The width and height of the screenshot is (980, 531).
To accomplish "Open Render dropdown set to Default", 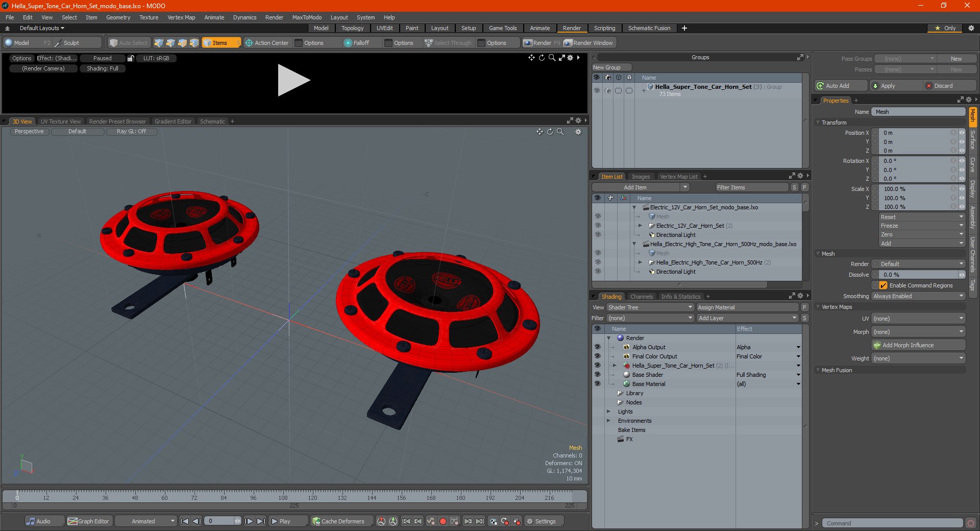I will pos(921,264).
